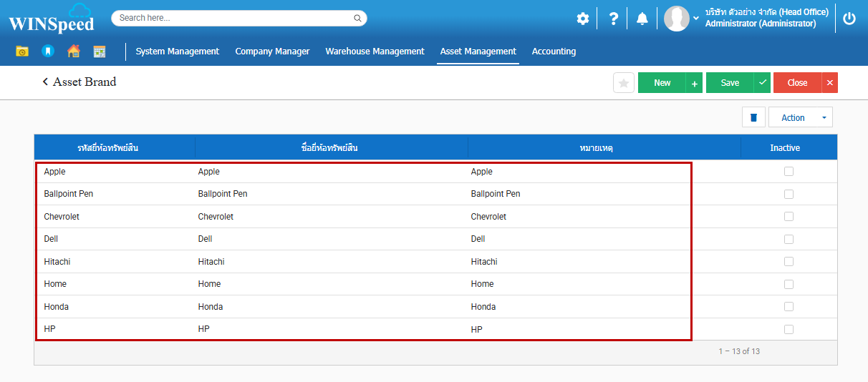Open the yellow history folder icon
The height and width of the screenshot is (382, 868).
(x=22, y=52)
